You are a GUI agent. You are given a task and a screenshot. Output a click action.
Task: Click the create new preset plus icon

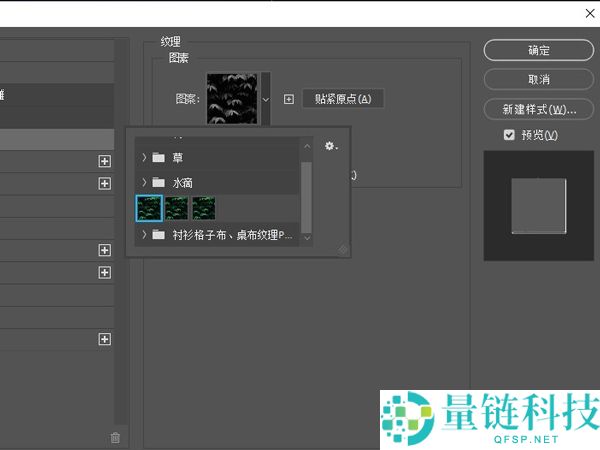pos(289,99)
